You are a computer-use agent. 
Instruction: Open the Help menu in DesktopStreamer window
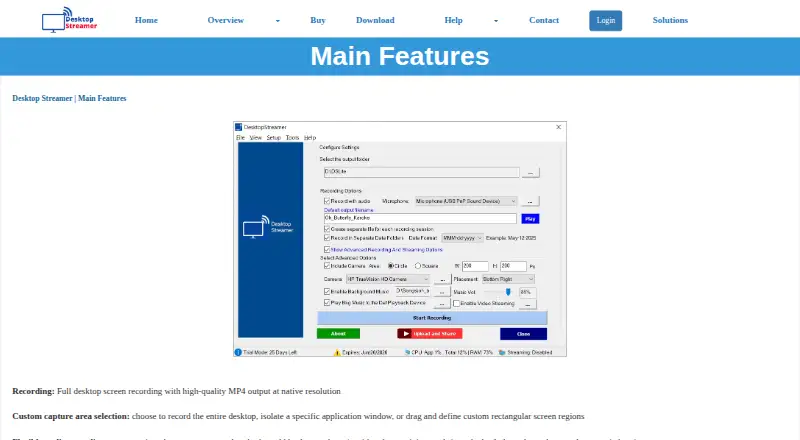pyautogui.click(x=310, y=138)
